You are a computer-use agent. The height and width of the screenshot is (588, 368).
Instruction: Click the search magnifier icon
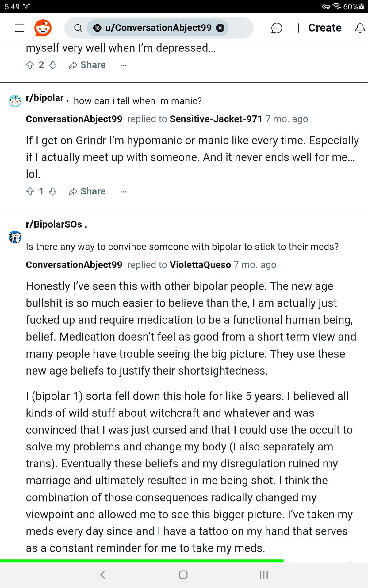[78, 28]
